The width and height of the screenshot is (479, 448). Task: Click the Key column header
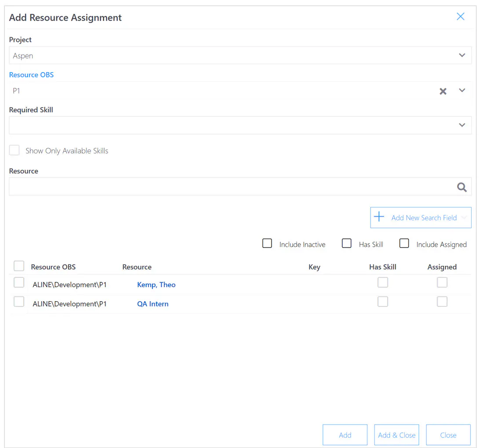pyautogui.click(x=314, y=267)
